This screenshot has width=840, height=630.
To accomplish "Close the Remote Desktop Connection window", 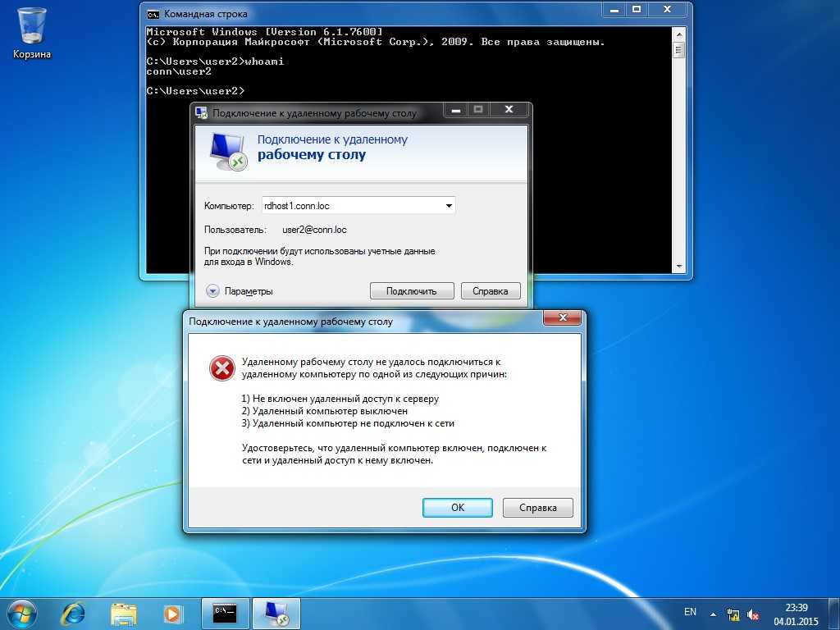I will tap(509, 109).
